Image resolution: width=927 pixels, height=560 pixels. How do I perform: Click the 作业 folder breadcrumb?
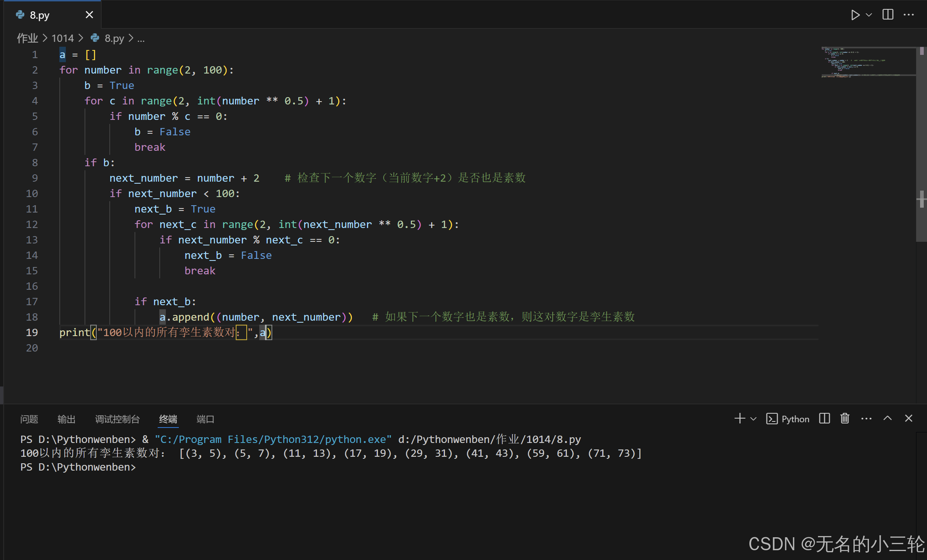coord(27,38)
